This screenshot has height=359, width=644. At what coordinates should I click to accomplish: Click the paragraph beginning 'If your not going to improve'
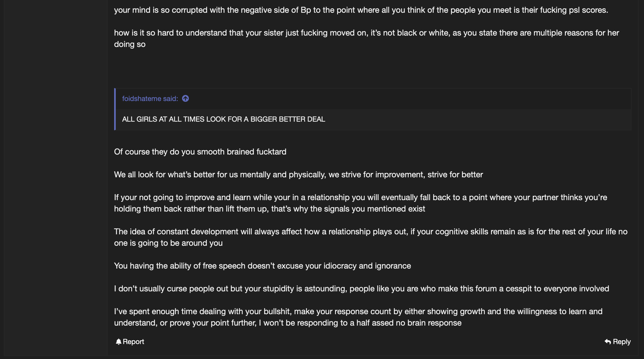click(361, 203)
